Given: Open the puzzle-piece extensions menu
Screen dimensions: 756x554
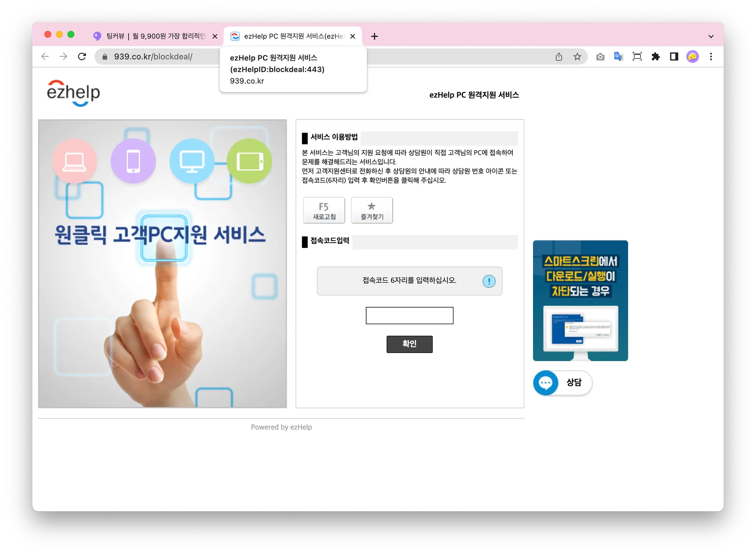Looking at the screenshot, I should point(656,56).
